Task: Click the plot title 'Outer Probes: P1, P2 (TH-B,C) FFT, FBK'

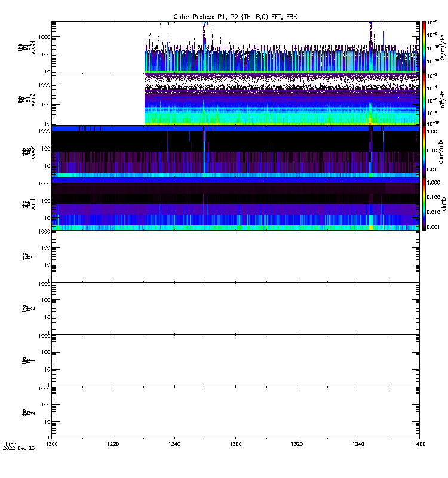Action: click(235, 17)
